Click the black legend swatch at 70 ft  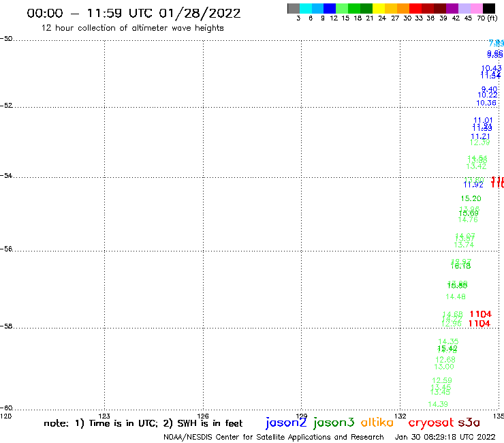[488, 8]
